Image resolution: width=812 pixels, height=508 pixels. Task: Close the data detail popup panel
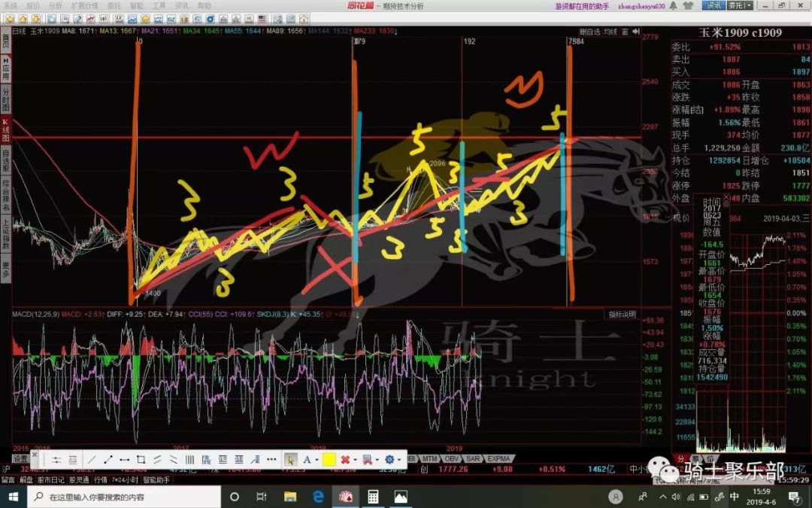coord(726,197)
